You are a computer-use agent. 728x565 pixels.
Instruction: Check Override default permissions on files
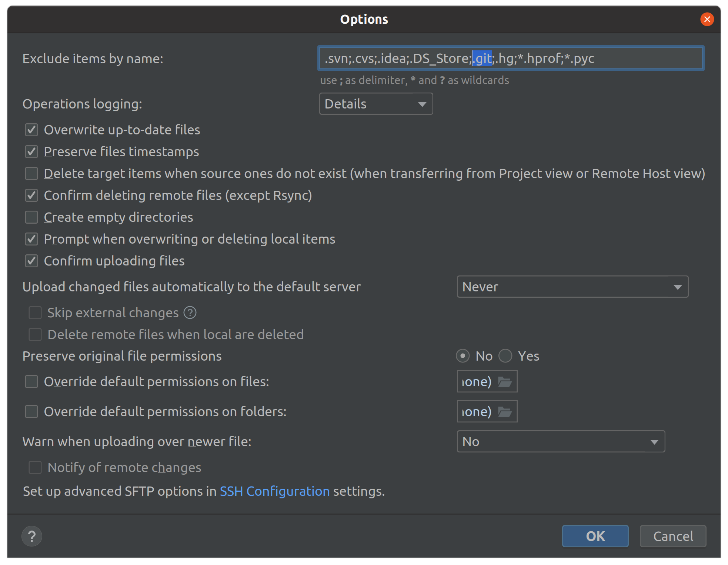click(x=31, y=382)
